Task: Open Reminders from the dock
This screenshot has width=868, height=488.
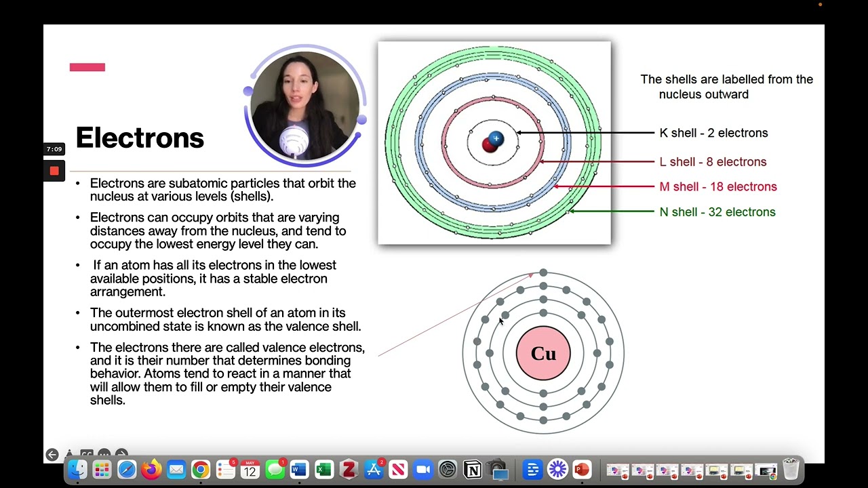Action: click(226, 470)
